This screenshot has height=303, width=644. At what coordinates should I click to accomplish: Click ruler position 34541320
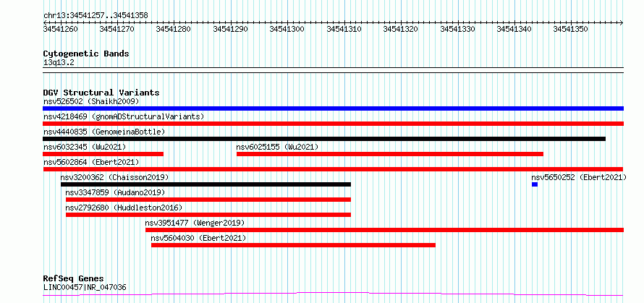[402, 29]
